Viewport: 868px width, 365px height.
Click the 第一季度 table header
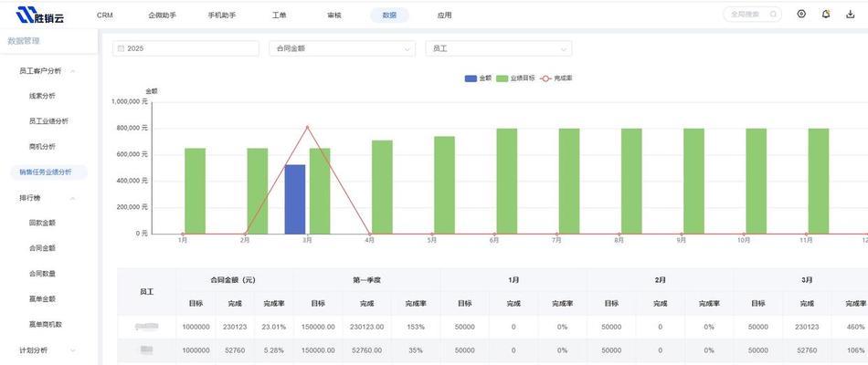click(x=366, y=280)
